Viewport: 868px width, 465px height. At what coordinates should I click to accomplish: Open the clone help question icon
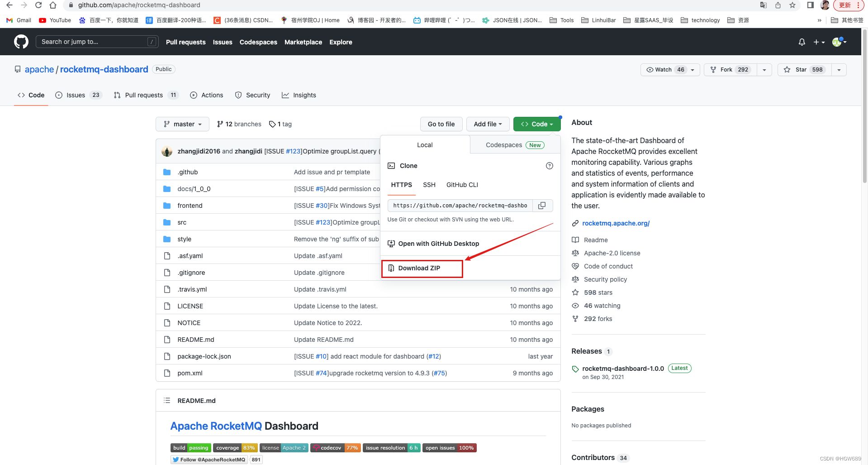coord(550,166)
